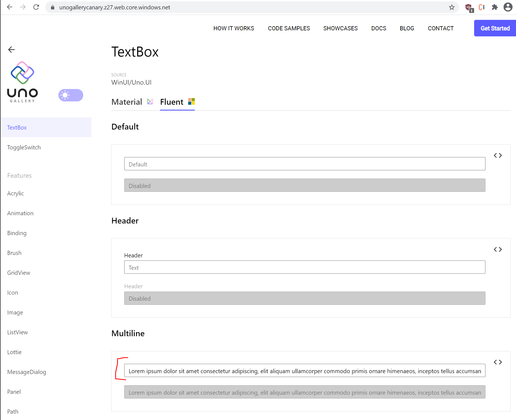Viewport: 516px width, 420px height.
Task: Open the SHOWCASES menu item
Action: click(x=340, y=28)
